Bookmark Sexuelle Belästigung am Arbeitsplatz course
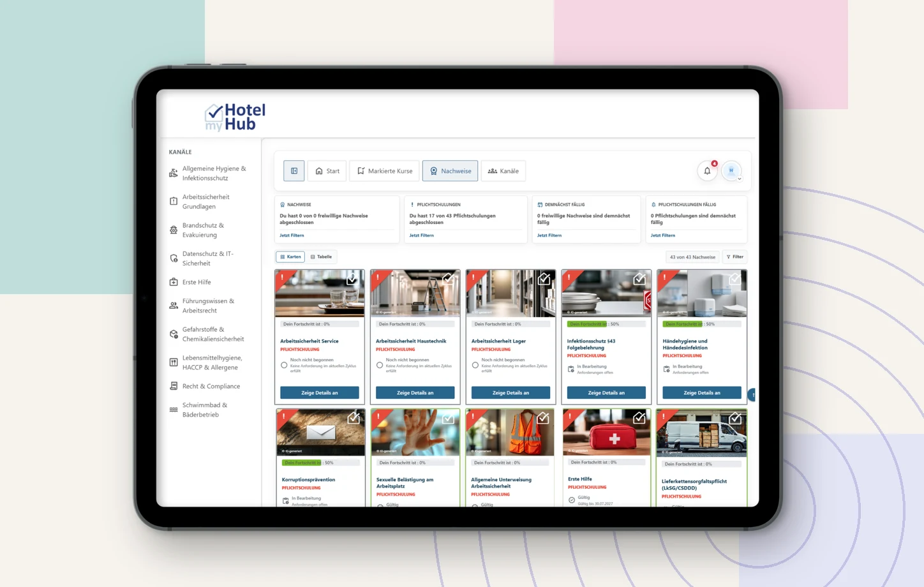This screenshot has width=924, height=587. click(448, 418)
